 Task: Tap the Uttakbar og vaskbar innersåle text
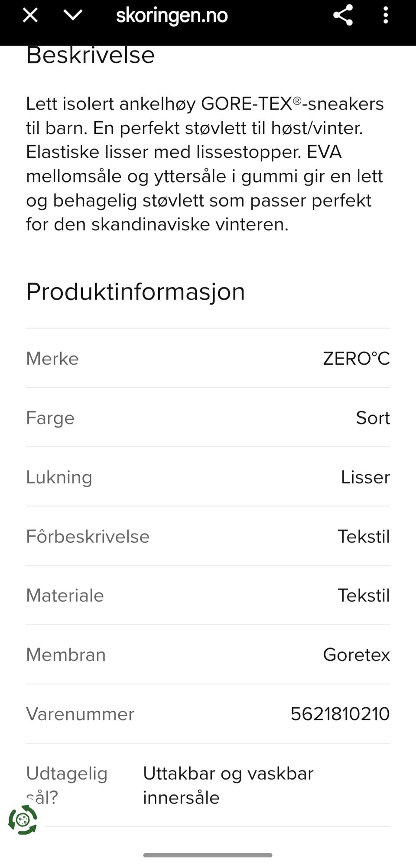point(228,785)
